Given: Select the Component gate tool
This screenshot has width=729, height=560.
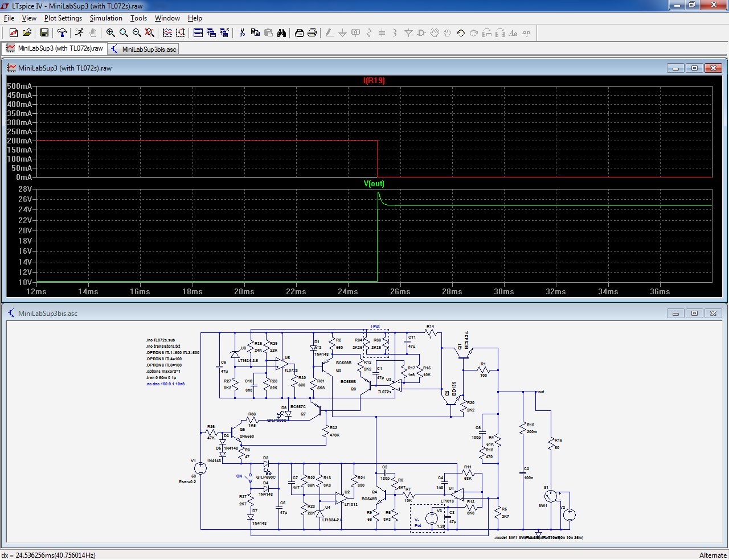Looking at the screenshot, I should click(x=421, y=33).
